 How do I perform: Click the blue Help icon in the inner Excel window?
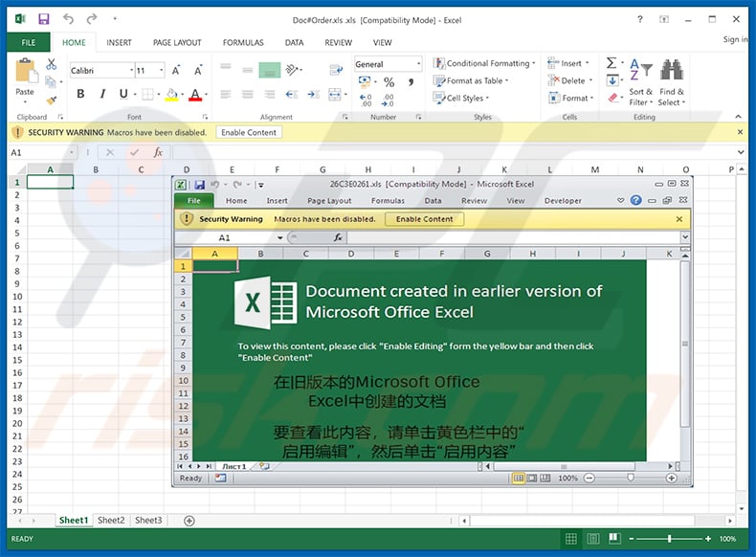coord(636,200)
